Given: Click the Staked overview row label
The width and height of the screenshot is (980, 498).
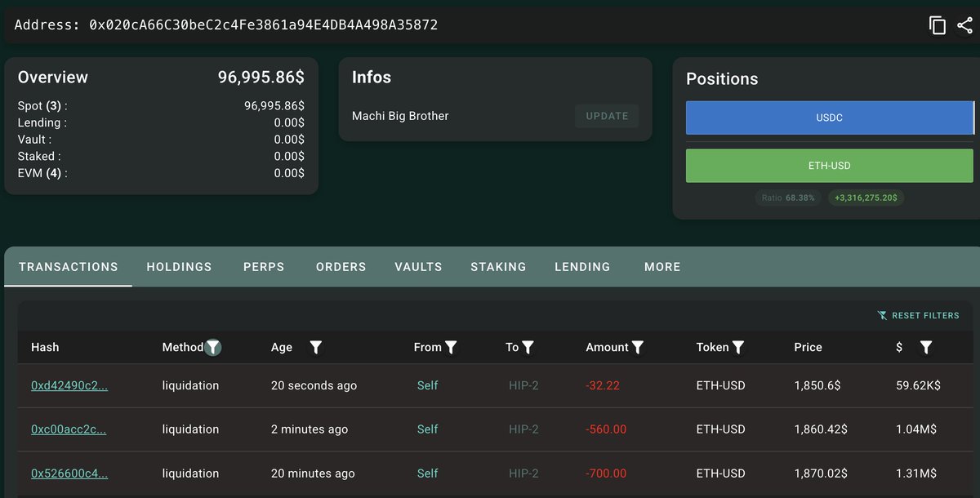Looking at the screenshot, I should [39, 156].
